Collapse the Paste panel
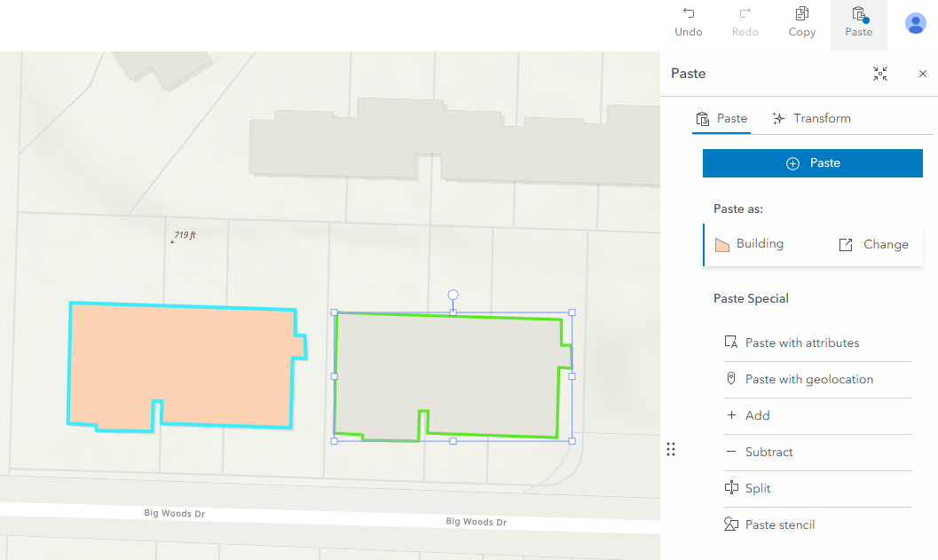 [x=879, y=74]
